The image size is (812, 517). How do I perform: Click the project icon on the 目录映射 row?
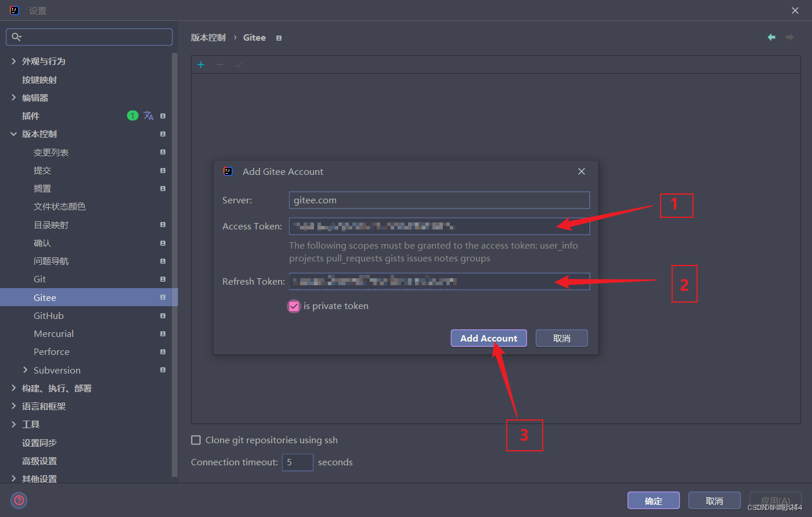(163, 225)
